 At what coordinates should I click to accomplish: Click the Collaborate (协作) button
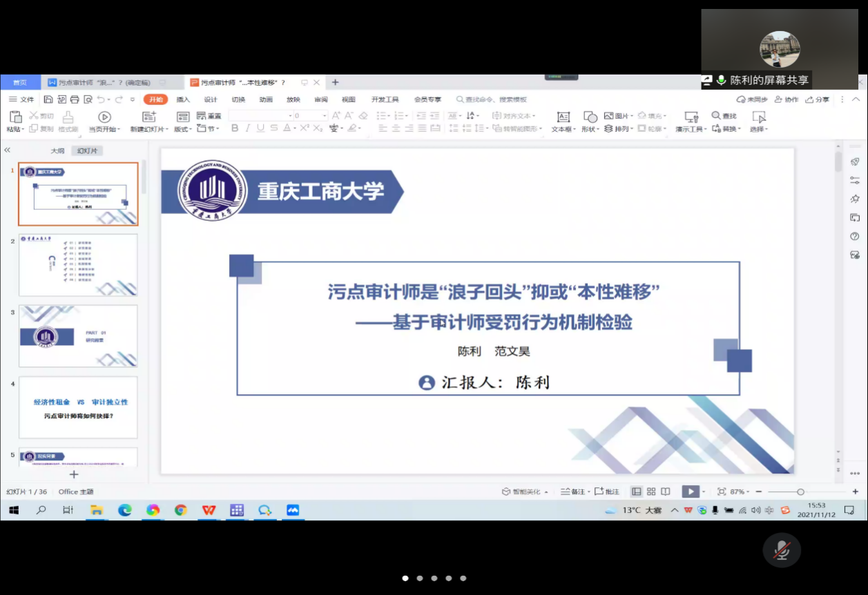[787, 99]
